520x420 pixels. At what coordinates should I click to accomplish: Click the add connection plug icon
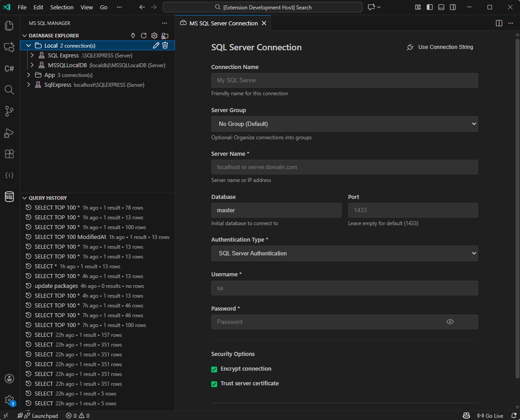pyautogui.click(x=133, y=36)
